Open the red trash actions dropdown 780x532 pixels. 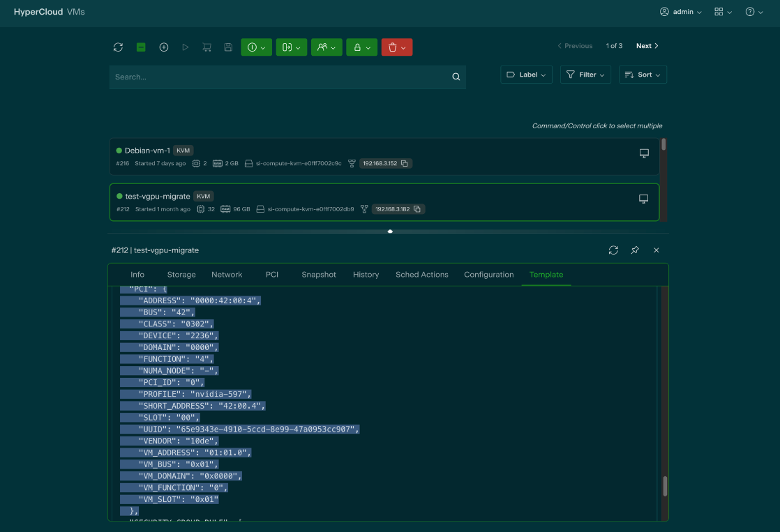click(x=397, y=47)
